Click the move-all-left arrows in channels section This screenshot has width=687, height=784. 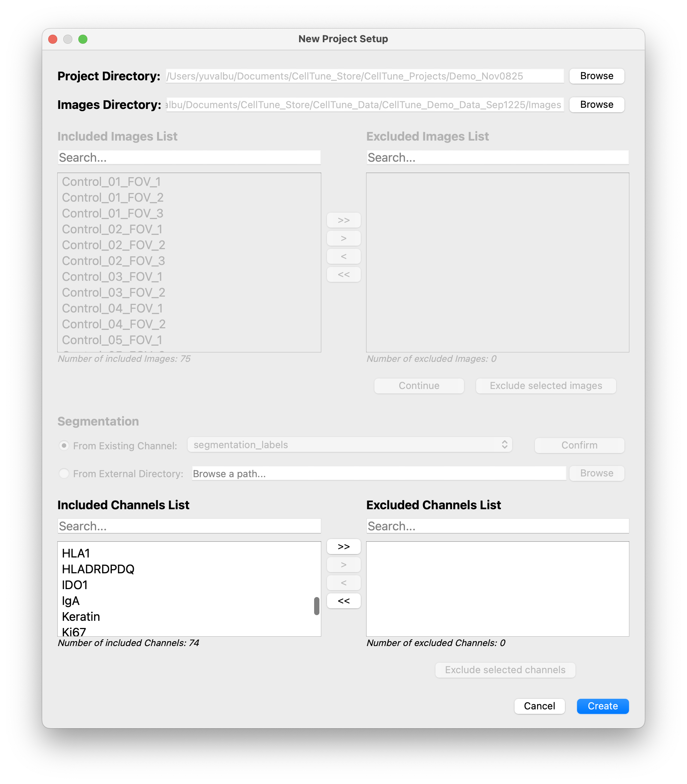[343, 600]
